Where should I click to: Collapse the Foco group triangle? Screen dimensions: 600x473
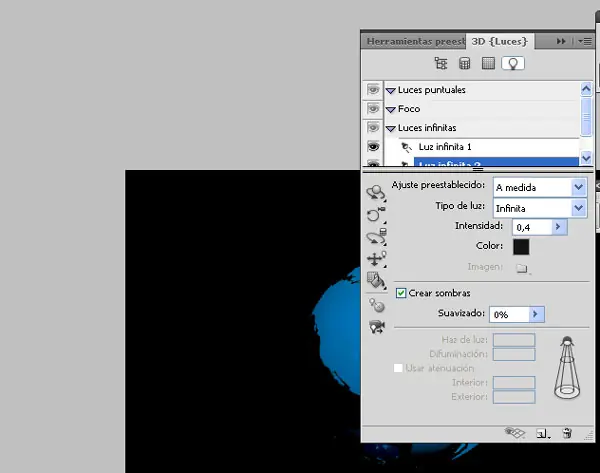point(390,110)
